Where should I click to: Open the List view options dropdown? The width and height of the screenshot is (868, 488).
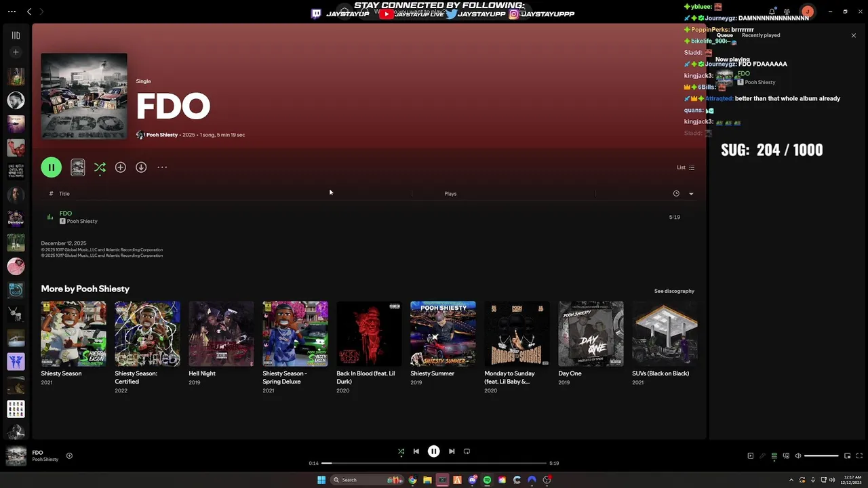point(686,167)
